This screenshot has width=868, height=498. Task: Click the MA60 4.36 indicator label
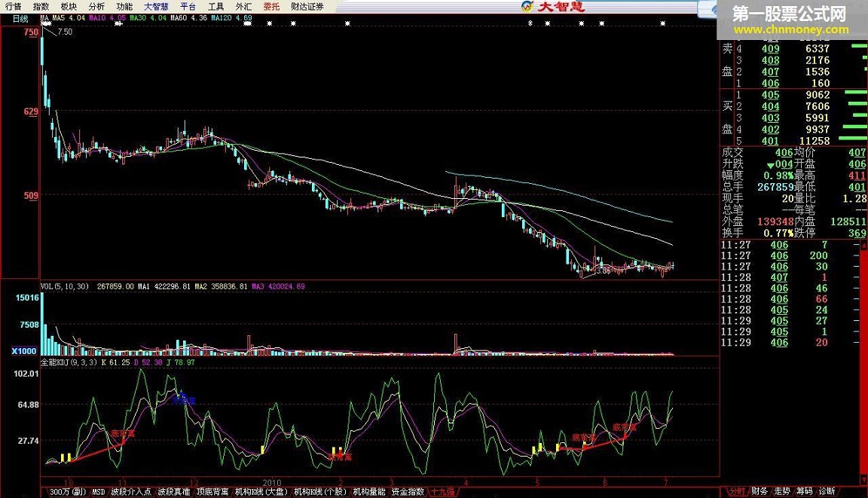(x=189, y=18)
